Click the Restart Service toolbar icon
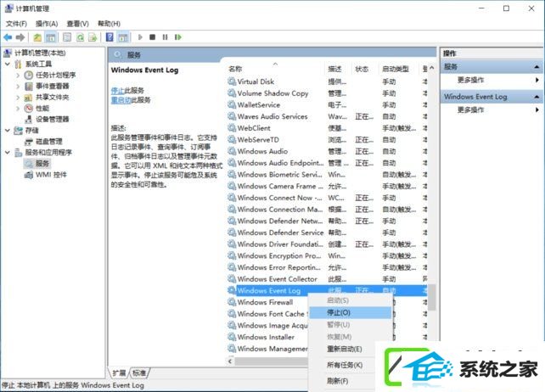545x392 pixels. pyautogui.click(x=178, y=37)
